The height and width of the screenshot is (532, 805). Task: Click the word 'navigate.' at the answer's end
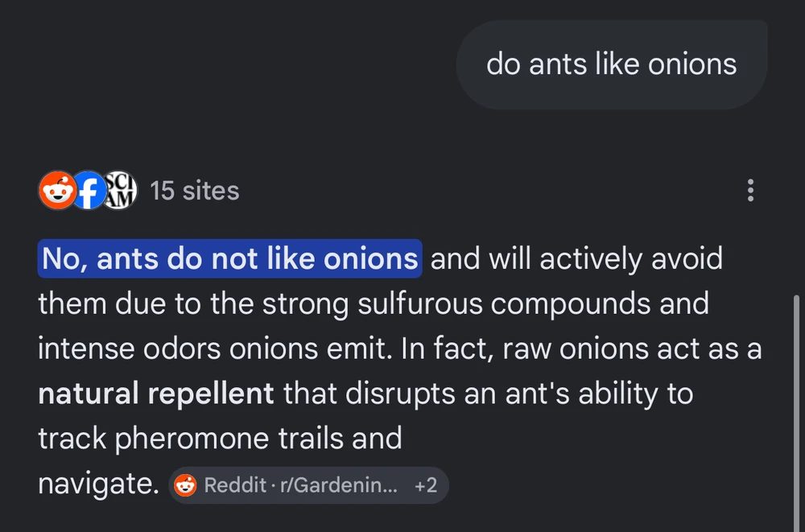click(98, 485)
